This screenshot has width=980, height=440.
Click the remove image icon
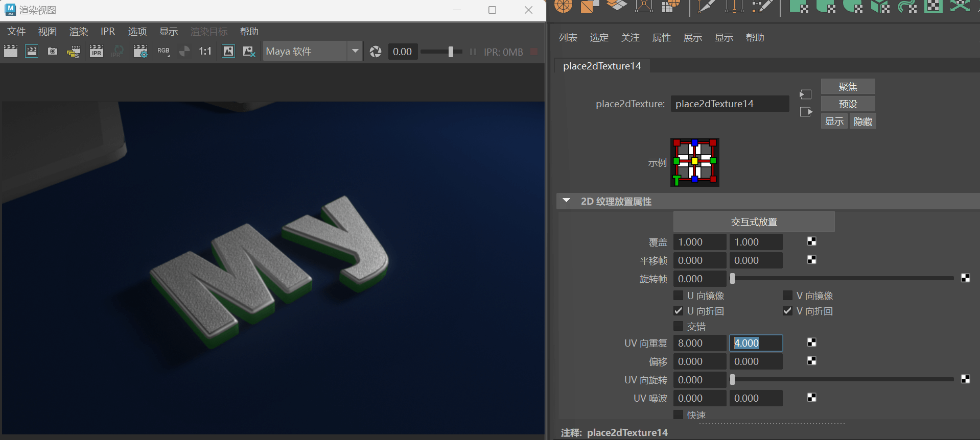pyautogui.click(x=249, y=52)
